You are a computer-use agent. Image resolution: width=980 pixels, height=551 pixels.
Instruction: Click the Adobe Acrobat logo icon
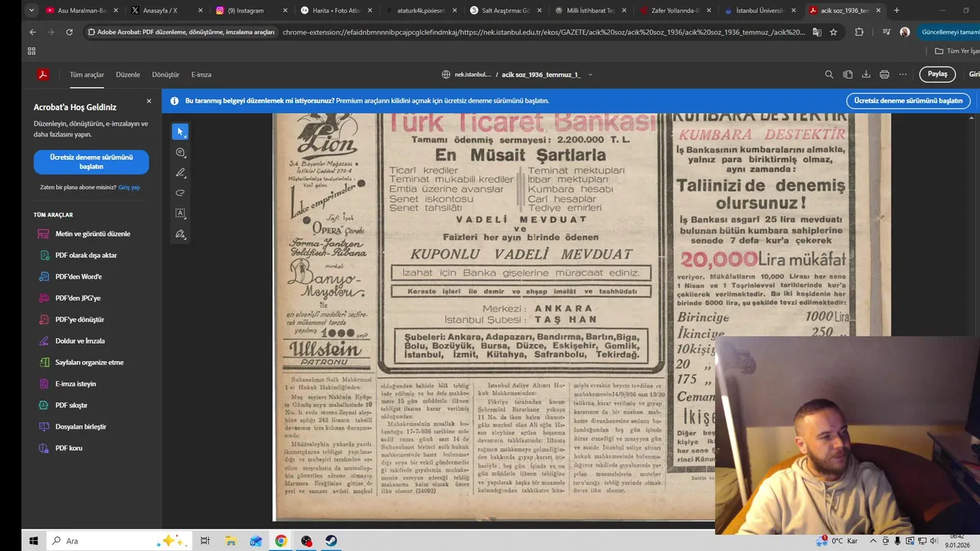(x=43, y=74)
